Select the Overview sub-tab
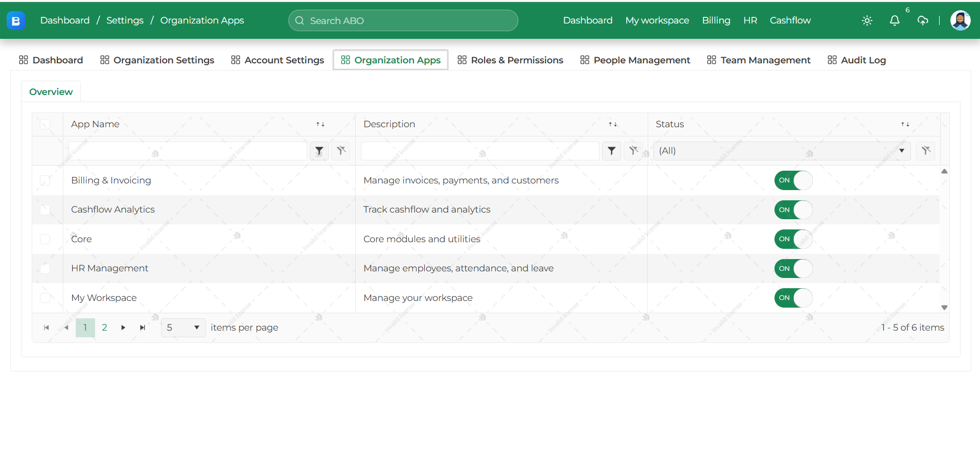The height and width of the screenshot is (465, 980). coord(51,92)
